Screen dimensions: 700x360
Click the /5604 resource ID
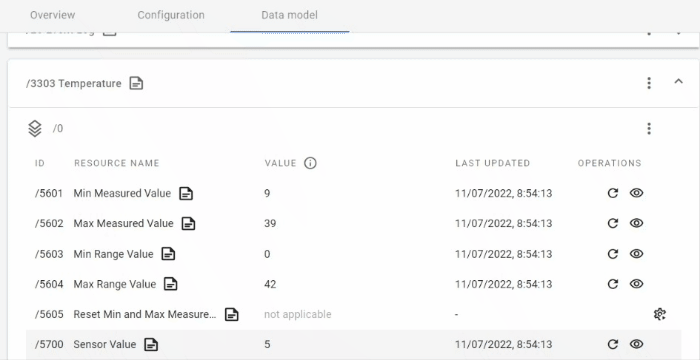(x=49, y=284)
